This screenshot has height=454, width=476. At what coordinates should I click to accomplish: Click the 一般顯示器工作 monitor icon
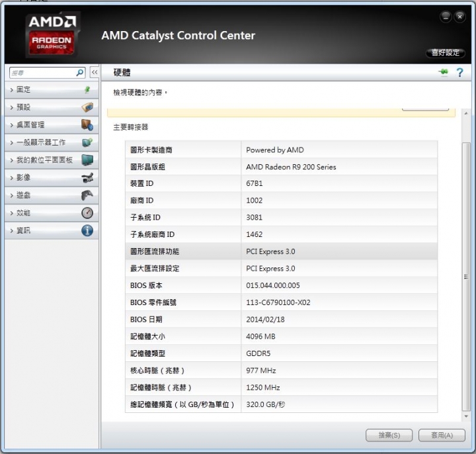[x=87, y=142]
